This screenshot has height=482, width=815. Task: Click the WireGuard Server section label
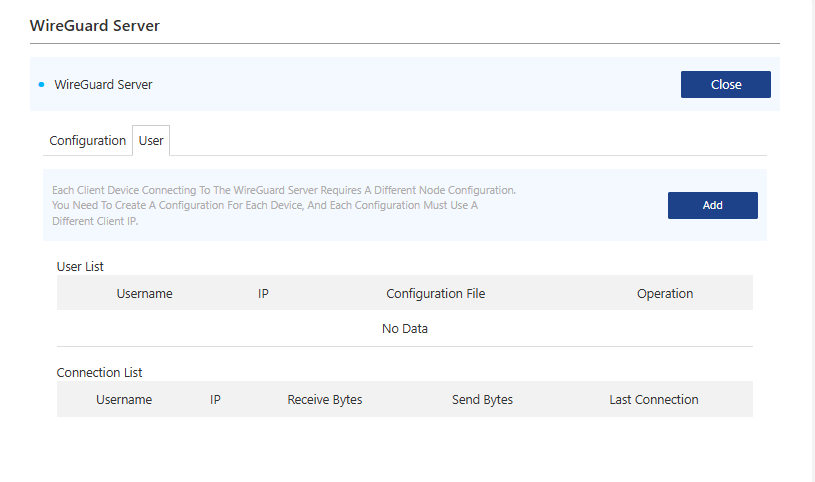[103, 85]
